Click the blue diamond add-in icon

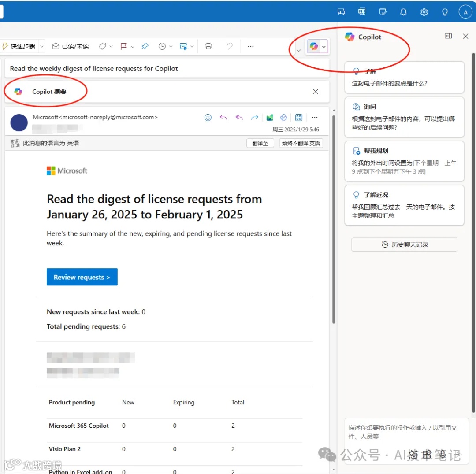[283, 118]
